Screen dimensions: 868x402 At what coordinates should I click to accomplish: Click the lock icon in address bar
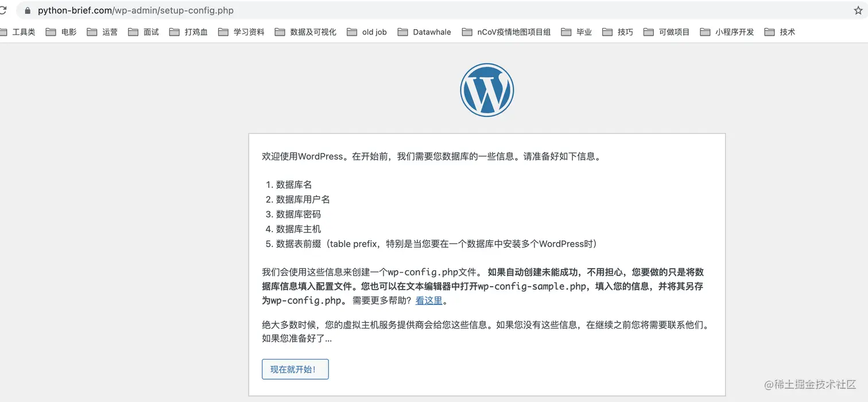coord(27,10)
